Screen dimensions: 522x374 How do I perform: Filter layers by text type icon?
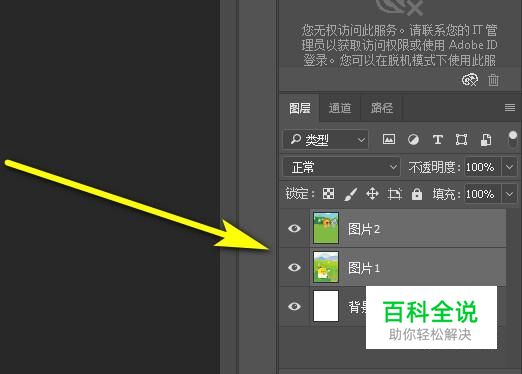pyautogui.click(x=438, y=139)
